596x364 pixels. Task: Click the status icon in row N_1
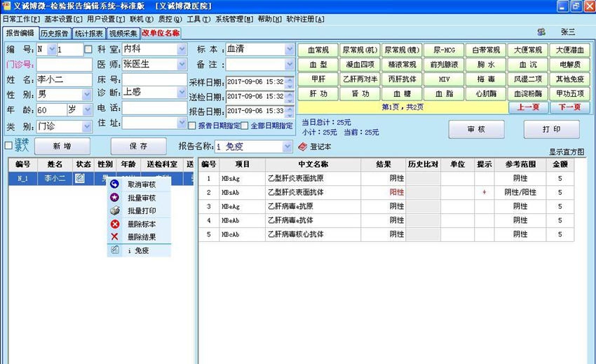click(80, 178)
